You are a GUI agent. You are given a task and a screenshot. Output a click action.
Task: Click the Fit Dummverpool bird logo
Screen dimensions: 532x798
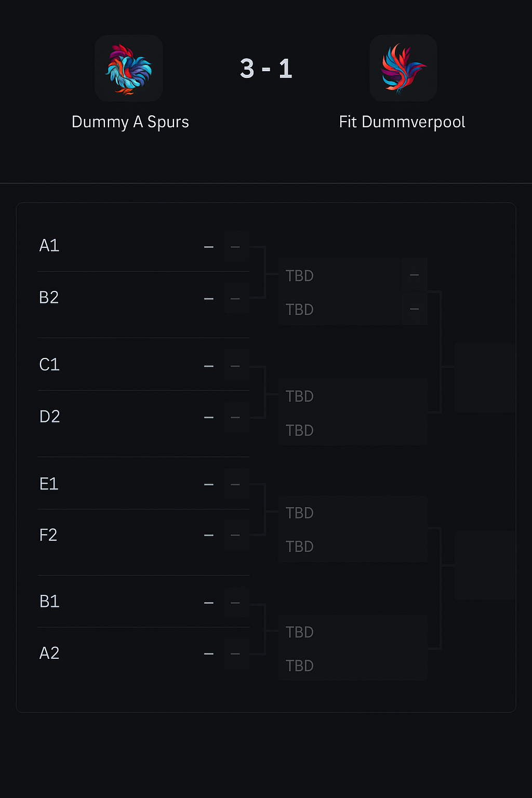(403, 68)
